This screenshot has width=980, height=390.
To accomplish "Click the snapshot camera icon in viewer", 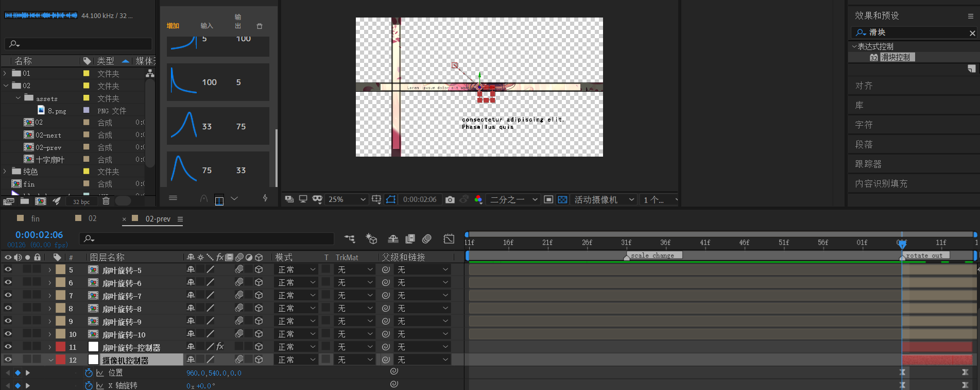I will pyautogui.click(x=450, y=199).
